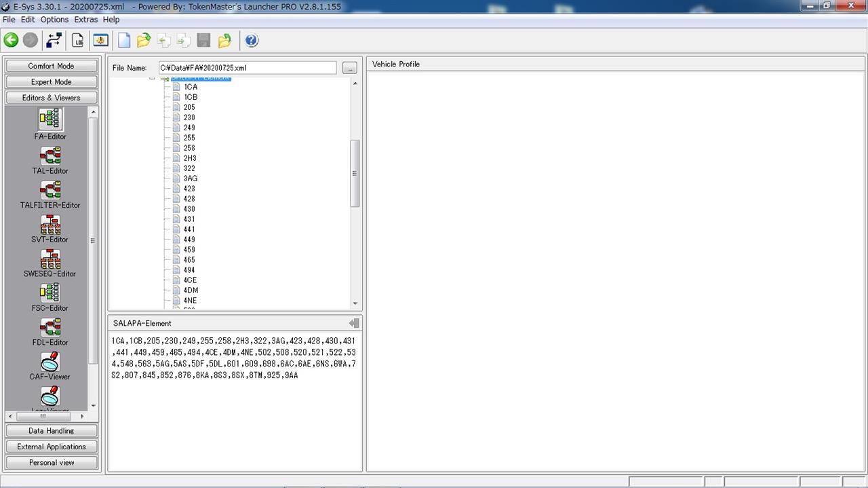Image resolution: width=868 pixels, height=488 pixels.
Task: Click the grey forward arrow button
Action: (30, 41)
